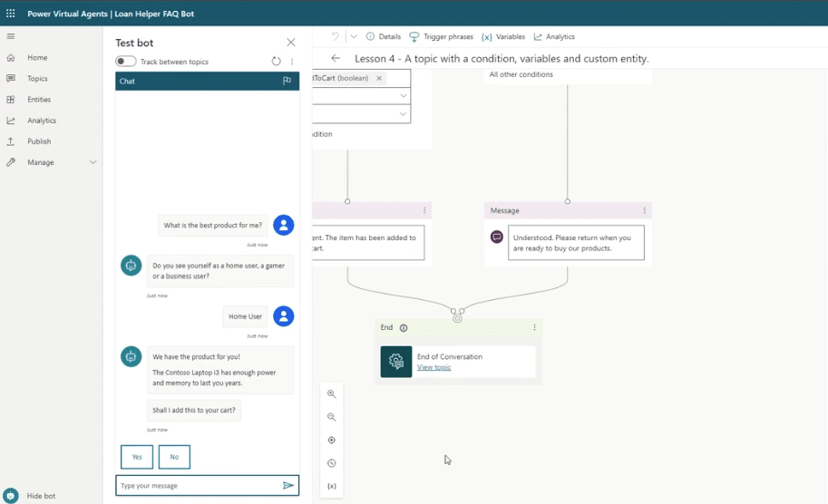Open canvas variables {x} button

[x=332, y=486]
